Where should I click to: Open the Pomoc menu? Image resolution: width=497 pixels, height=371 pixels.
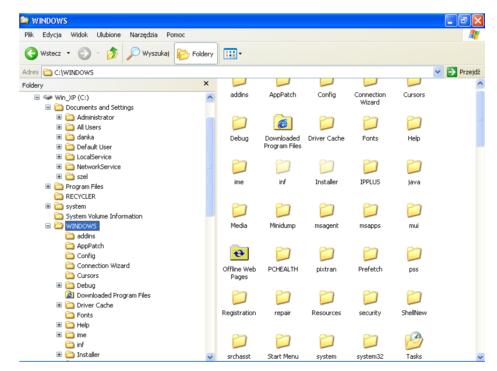[x=175, y=35]
